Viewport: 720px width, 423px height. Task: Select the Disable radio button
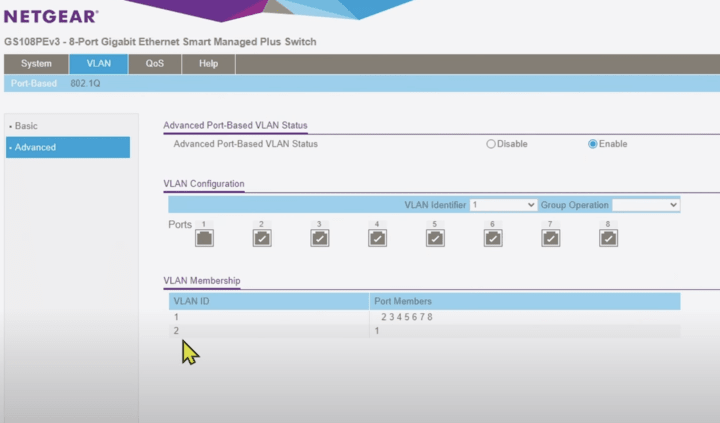[x=491, y=144]
